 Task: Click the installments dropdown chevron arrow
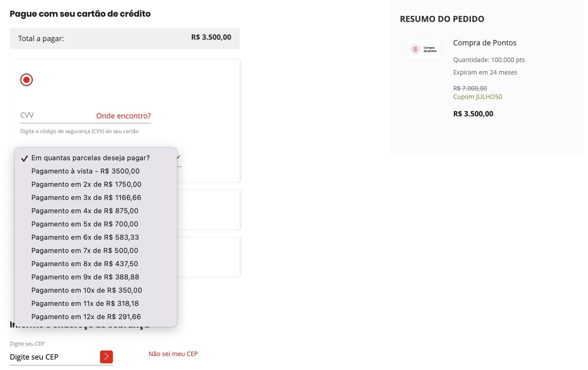pyautogui.click(x=178, y=157)
